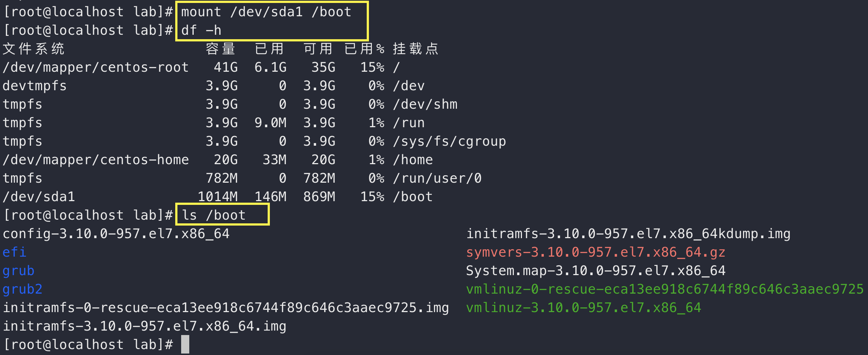Click the mount /dev/sda1 /boot command text
Viewport: 868px width, 355px height.
pos(266,12)
